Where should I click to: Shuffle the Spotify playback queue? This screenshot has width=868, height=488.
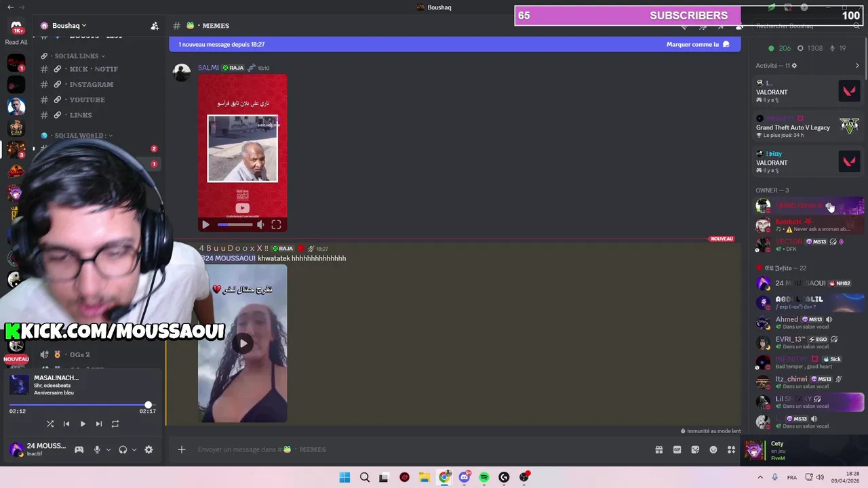50,424
